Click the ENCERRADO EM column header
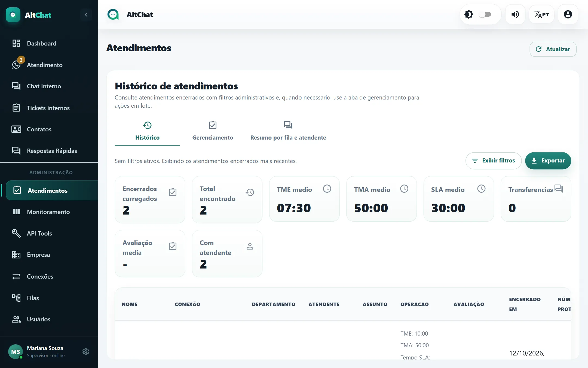This screenshot has width=588, height=368. coord(525,304)
